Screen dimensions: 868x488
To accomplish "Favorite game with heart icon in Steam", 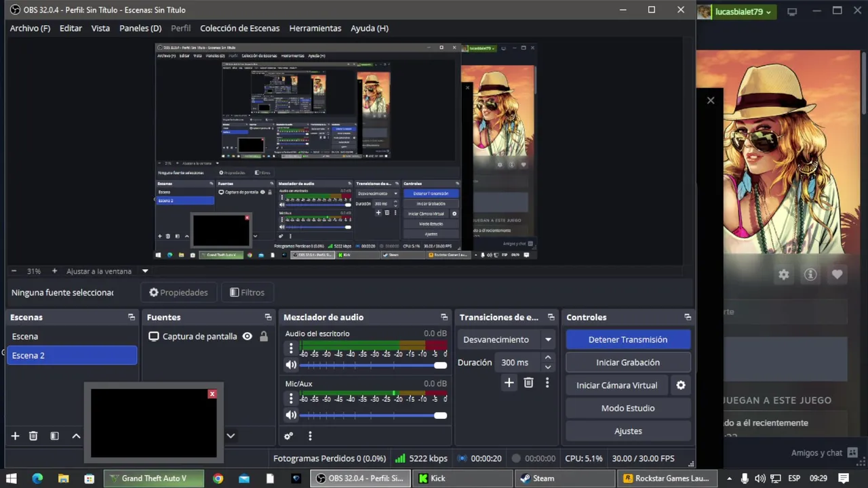I will (x=837, y=274).
